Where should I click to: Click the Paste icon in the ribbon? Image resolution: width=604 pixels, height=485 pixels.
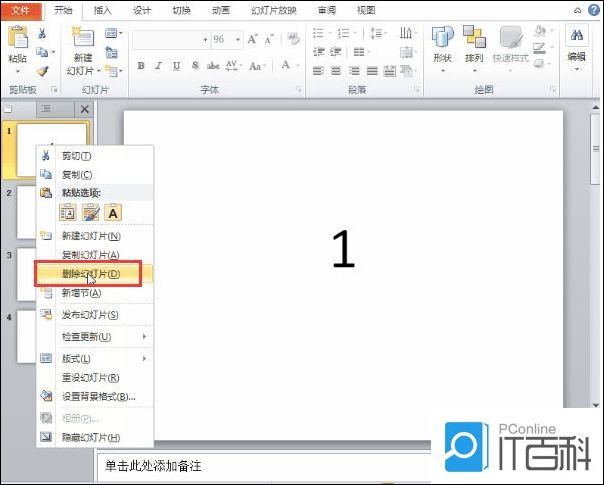pyautogui.click(x=18, y=38)
